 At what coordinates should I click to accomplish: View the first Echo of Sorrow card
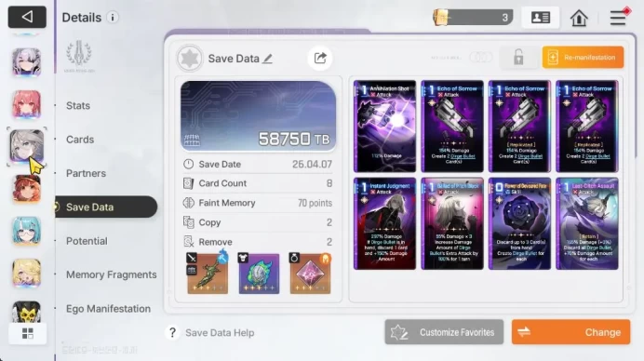point(452,127)
